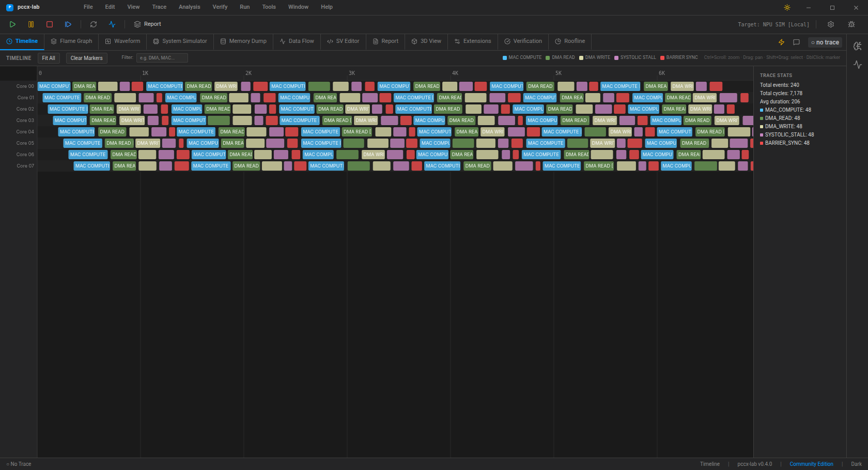Switch to the Flame Graph tab
This screenshot has width=868, height=470.
point(71,41)
